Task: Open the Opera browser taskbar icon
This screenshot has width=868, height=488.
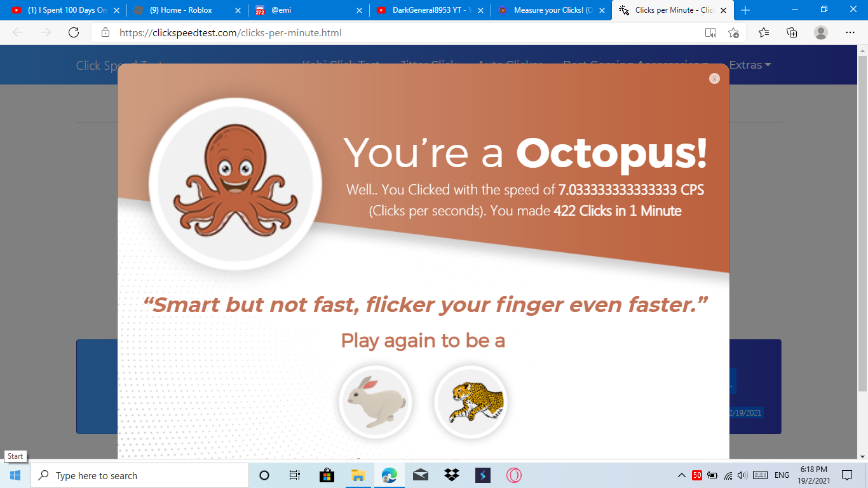Action: (514, 475)
